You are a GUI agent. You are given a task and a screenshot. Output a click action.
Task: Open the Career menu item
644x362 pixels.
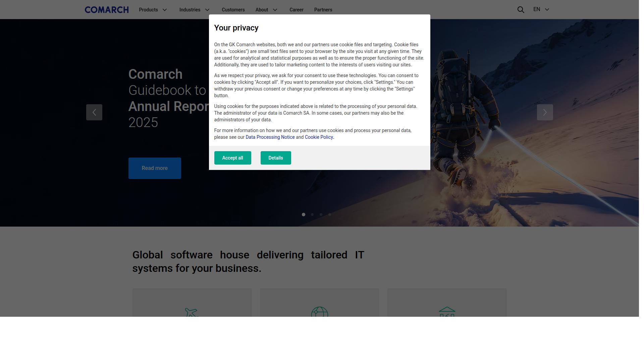[297, 10]
